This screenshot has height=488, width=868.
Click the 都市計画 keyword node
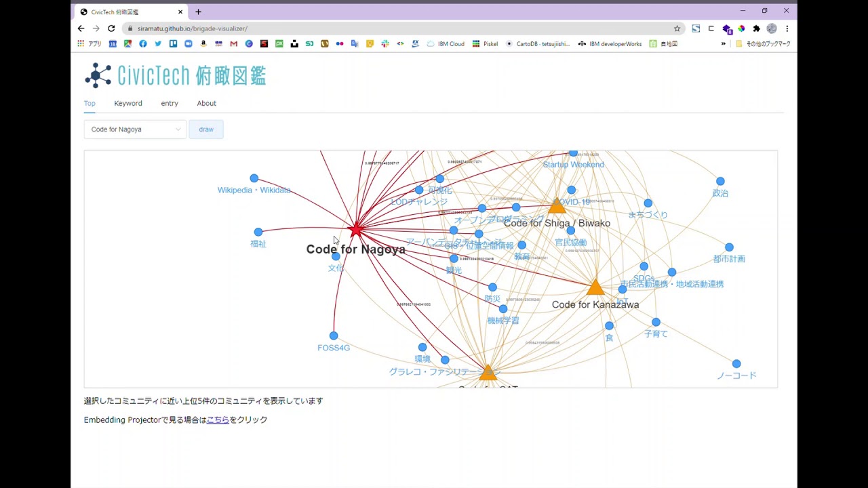pyautogui.click(x=729, y=247)
